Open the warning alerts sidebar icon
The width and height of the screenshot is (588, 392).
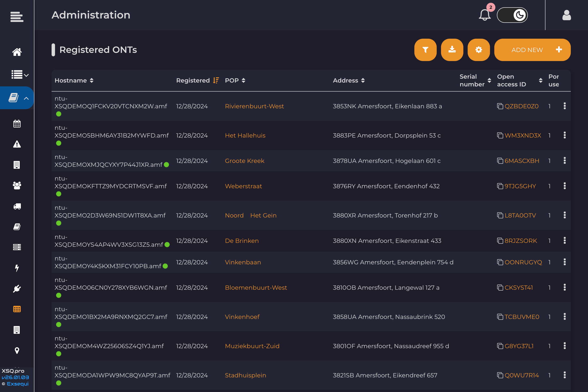pyautogui.click(x=17, y=144)
